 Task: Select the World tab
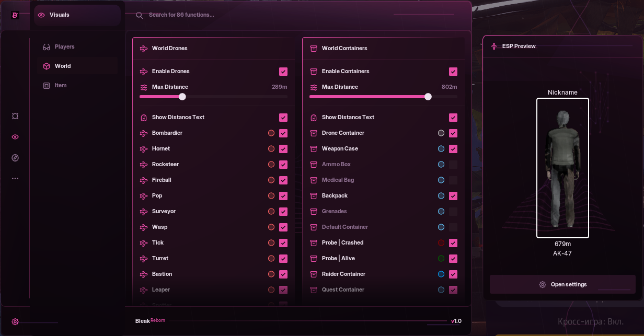tap(63, 66)
